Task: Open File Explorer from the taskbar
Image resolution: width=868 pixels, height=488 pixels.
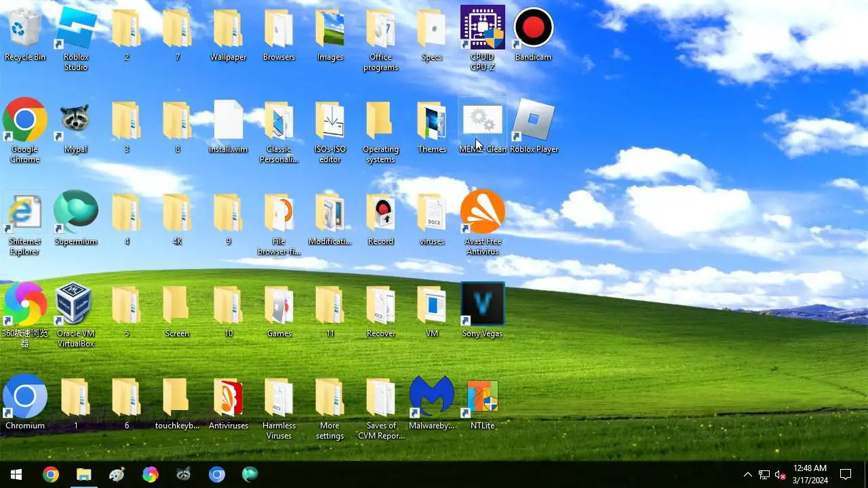Action: click(x=83, y=474)
